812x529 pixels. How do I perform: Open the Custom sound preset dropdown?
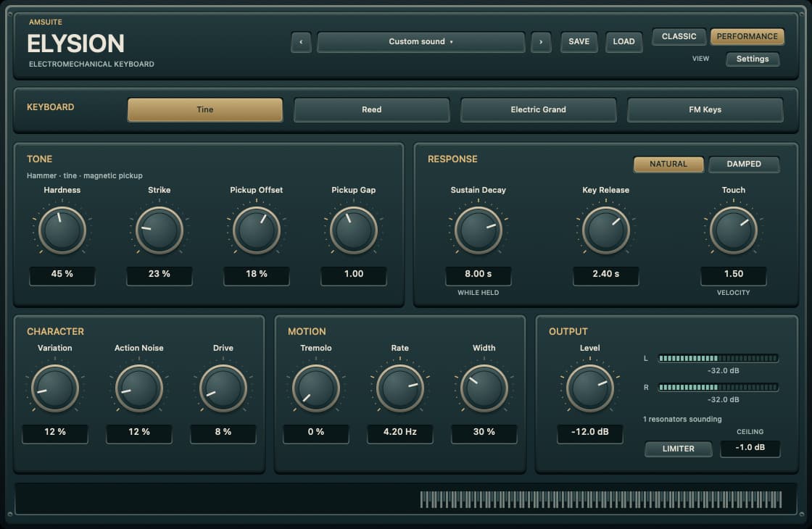point(420,42)
